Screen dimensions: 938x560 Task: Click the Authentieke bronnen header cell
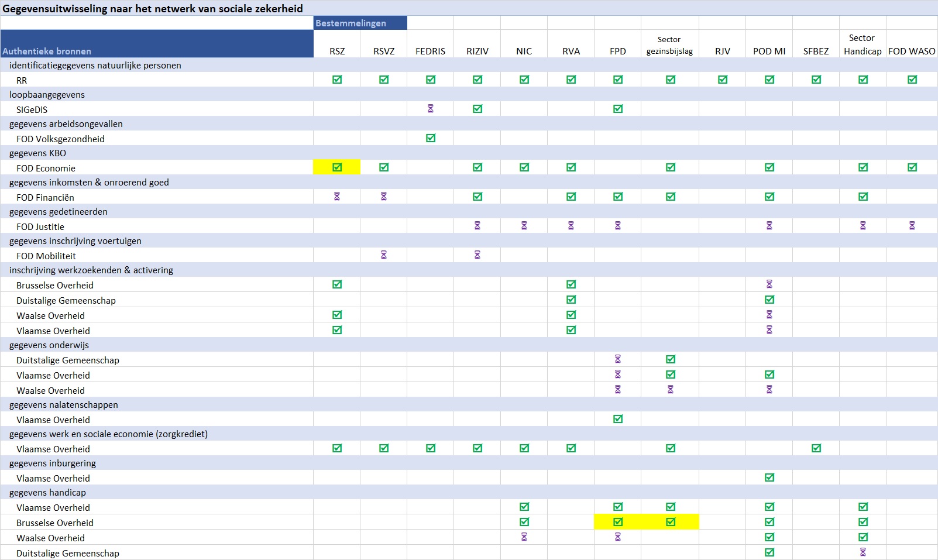click(157, 44)
